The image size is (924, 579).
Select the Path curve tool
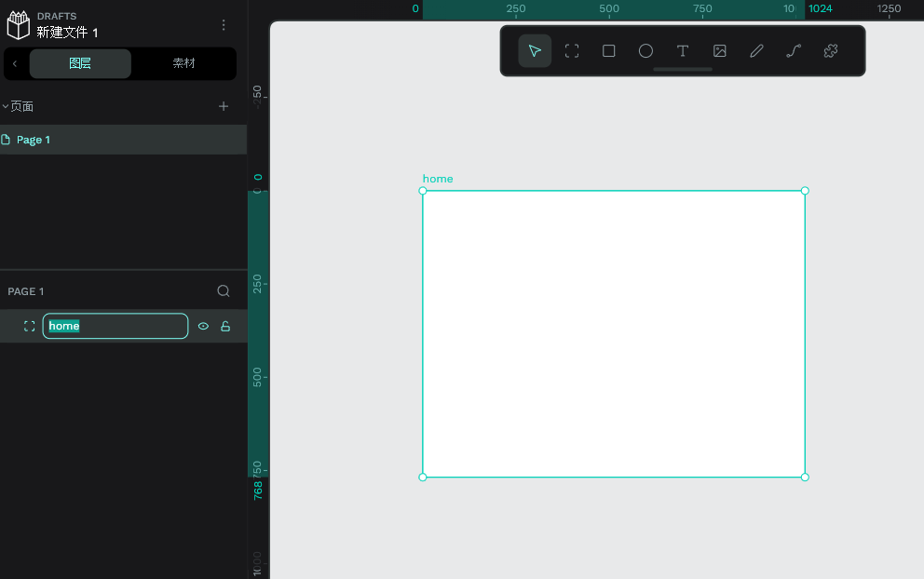794,50
